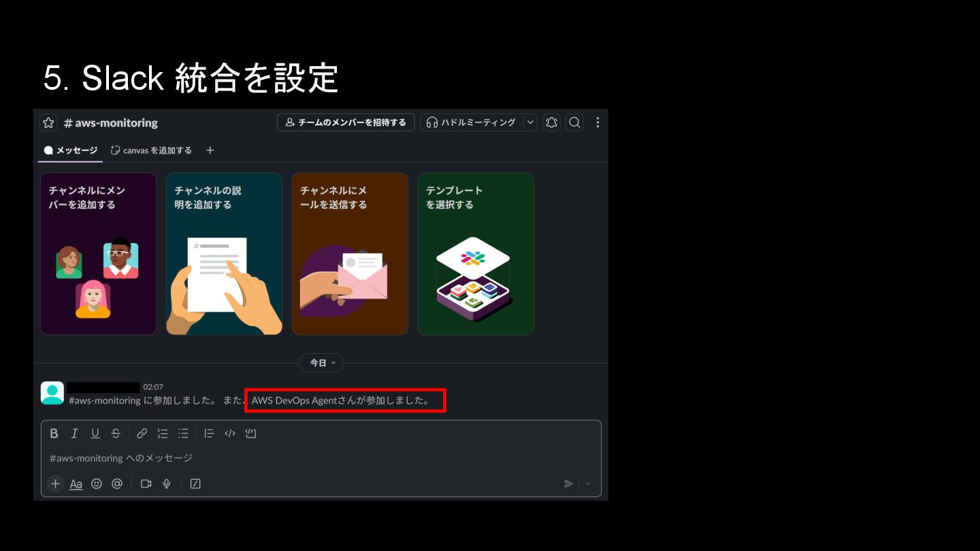Insert a link with chain icon
Viewport: 980px width, 551px height.
point(142,433)
